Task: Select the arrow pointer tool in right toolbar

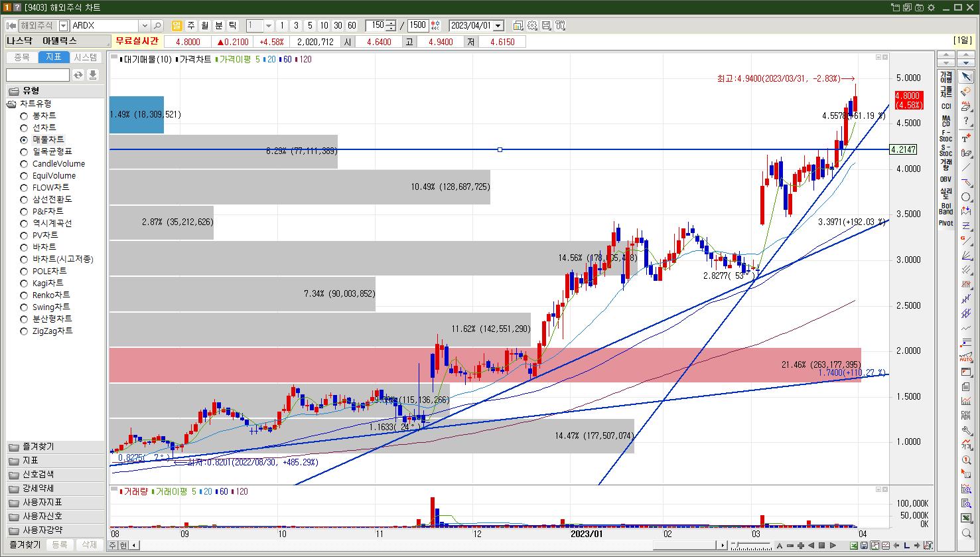Action: coord(966,77)
